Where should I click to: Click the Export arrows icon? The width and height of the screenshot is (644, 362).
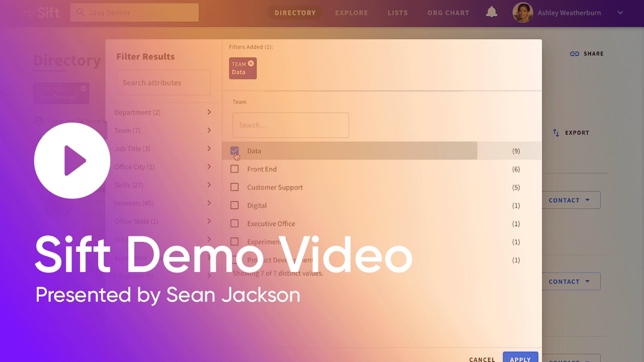point(556,133)
